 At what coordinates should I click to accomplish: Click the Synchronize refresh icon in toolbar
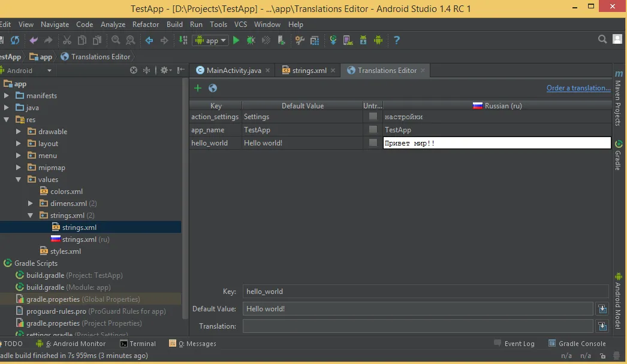[15, 40]
